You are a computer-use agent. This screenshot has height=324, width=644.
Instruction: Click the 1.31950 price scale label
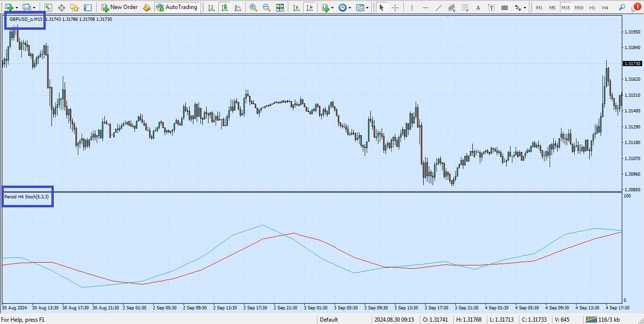(x=632, y=32)
